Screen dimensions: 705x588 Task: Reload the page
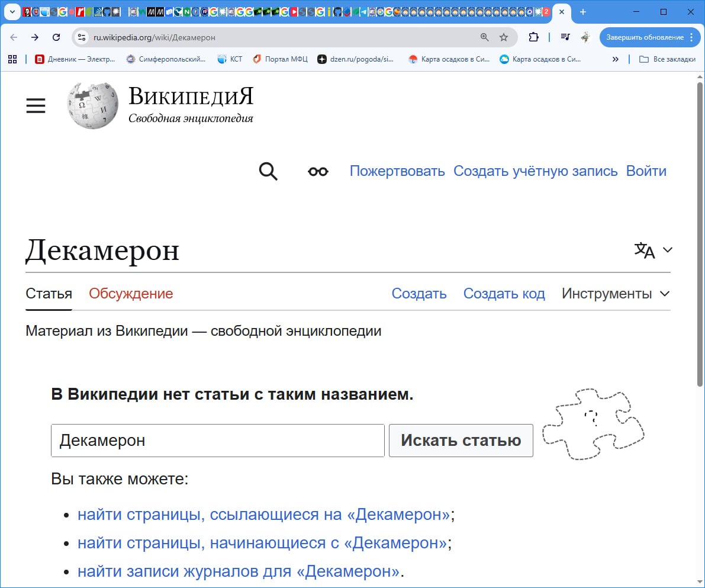pos(56,37)
